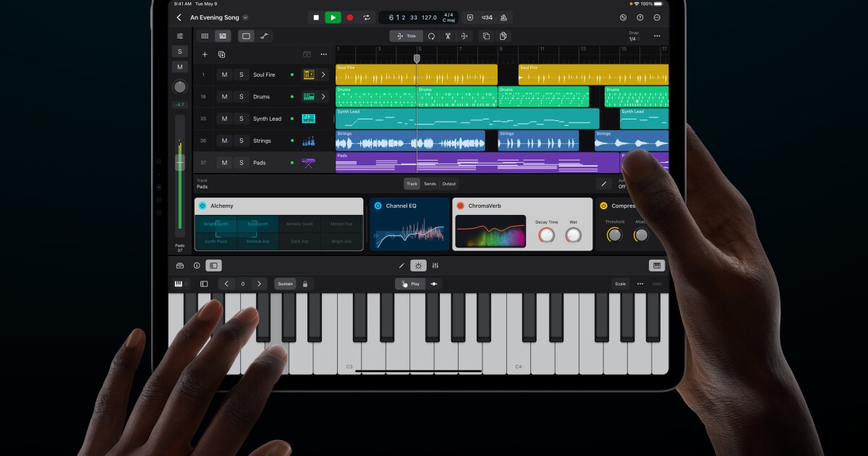Shift keyboard octave down with left arrow

[x=226, y=284]
